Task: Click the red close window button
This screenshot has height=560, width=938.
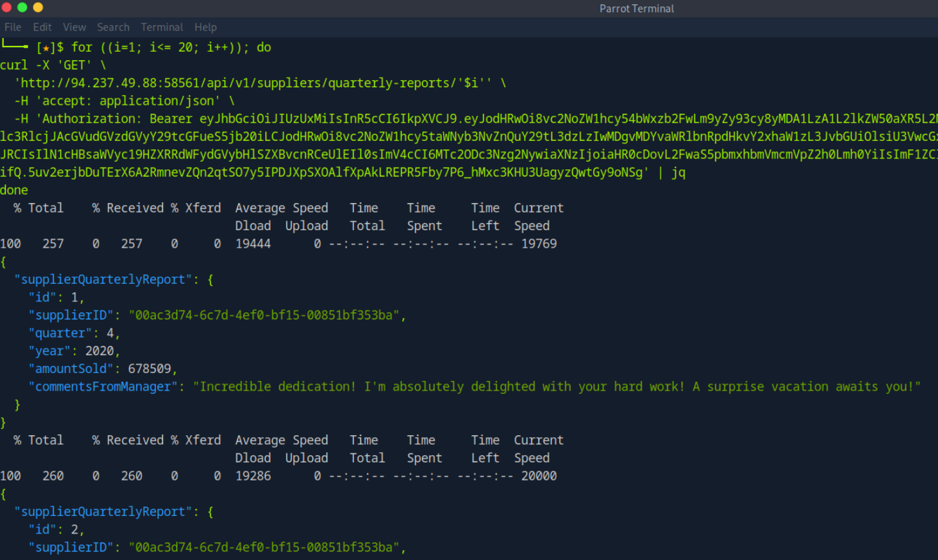Action: 7,7
